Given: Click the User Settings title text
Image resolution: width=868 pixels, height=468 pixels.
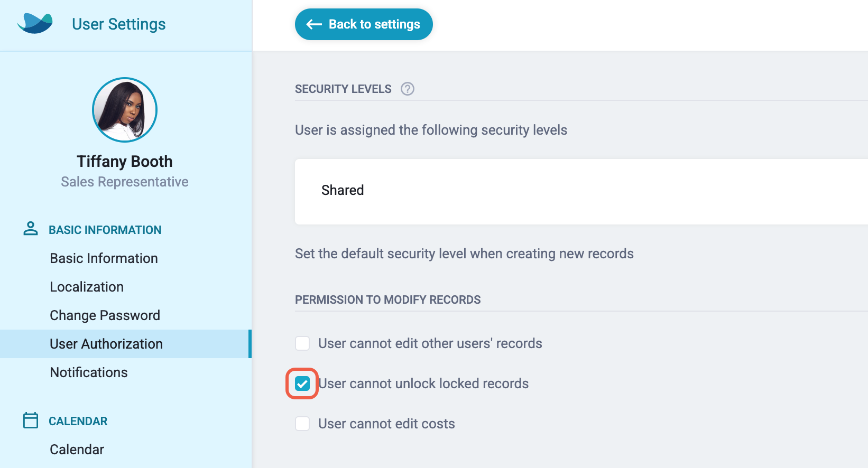Looking at the screenshot, I should tap(119, 24).
